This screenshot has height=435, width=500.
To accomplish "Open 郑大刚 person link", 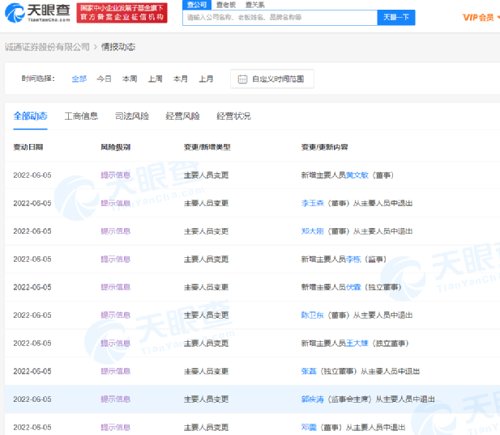I will (312, 231).
